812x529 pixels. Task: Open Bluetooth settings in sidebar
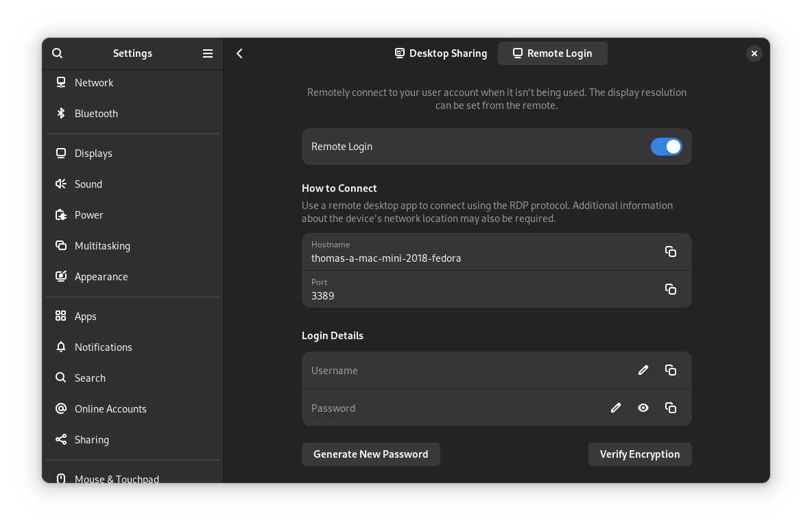[96, 113]
